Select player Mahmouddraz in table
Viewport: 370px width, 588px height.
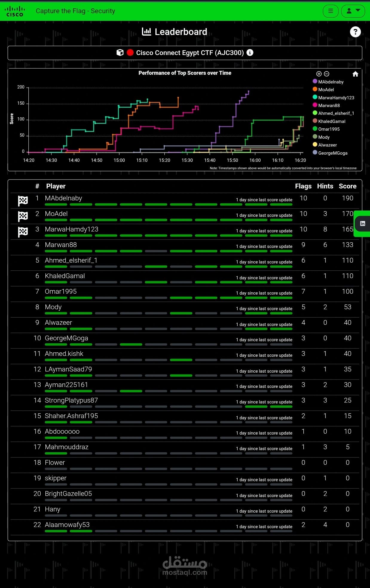67,447
